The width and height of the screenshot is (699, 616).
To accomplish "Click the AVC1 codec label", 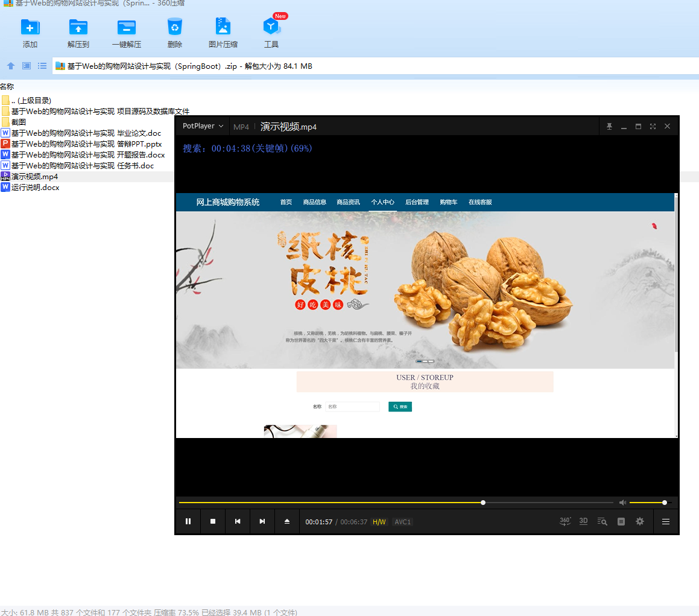I will 402,522.
